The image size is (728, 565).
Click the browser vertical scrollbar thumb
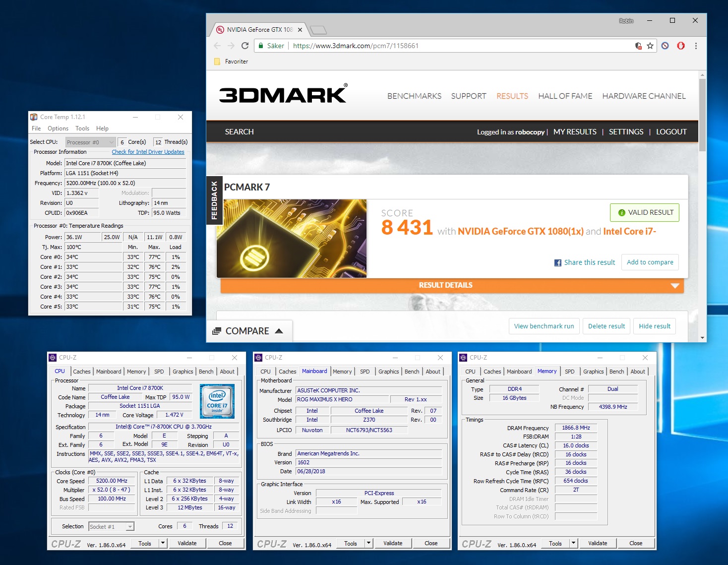point(702,115)
